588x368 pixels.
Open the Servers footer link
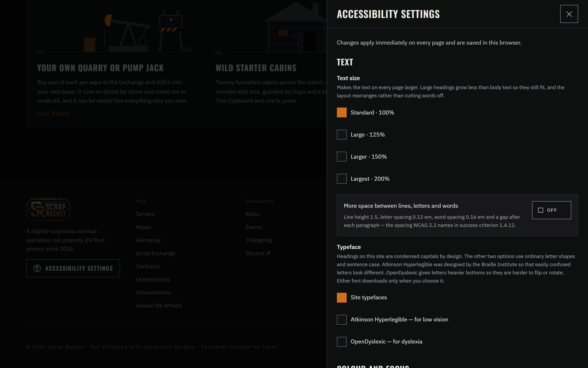tap(145, 214)
